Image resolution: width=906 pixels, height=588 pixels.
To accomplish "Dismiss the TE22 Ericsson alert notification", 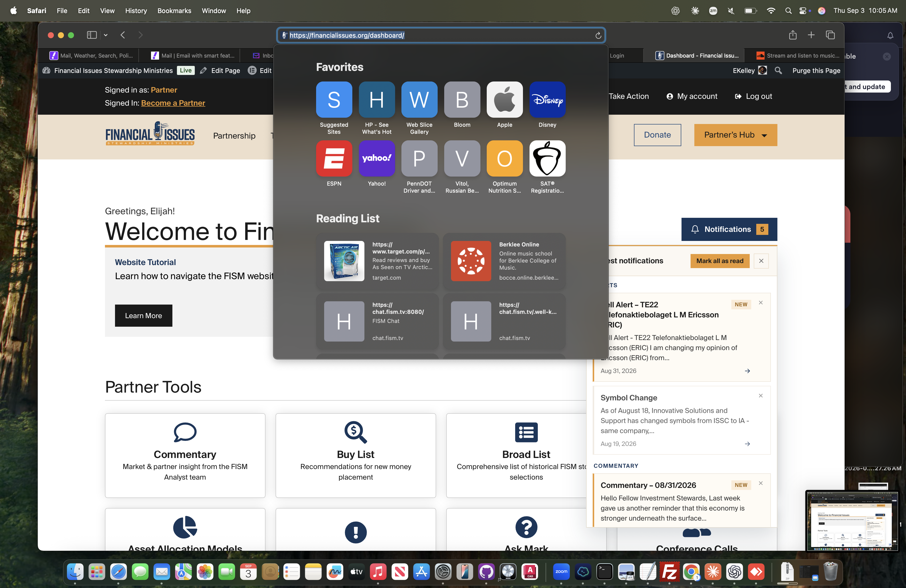I will click(761, 302).
